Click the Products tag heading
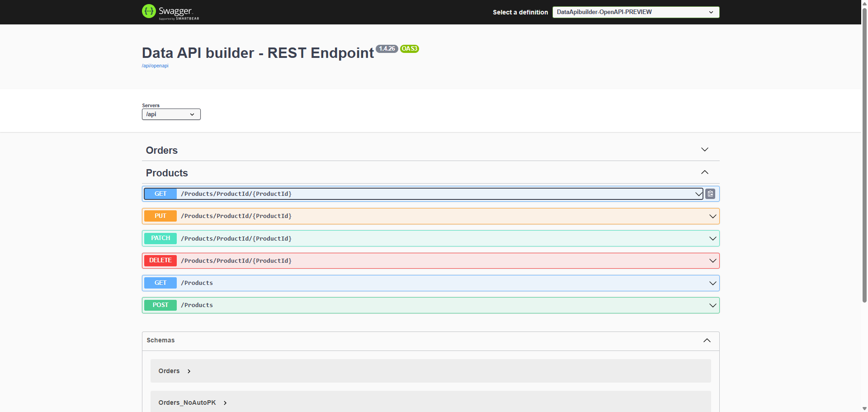The image size is (868, 412). click(167, 173)
